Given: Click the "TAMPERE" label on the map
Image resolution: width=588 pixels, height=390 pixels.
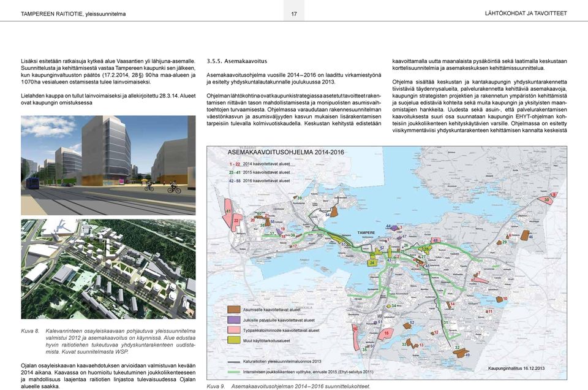Looking at the screenshot, I should [x=366, y=233].
